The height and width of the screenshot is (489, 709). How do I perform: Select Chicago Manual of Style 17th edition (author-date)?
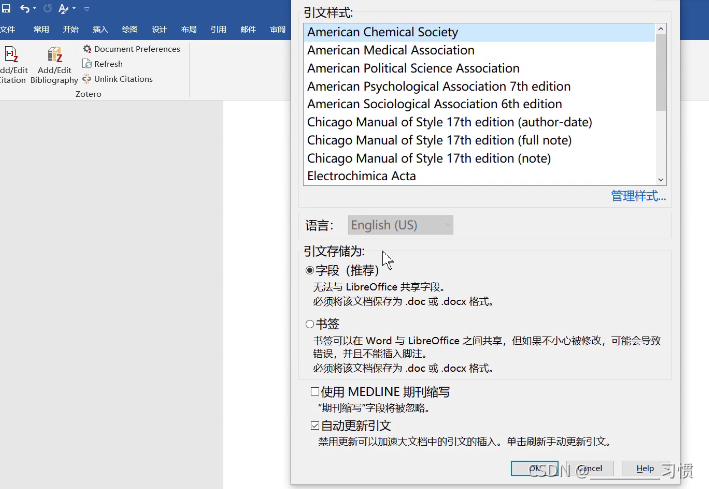pyautogui.click(x=449, y=122)
